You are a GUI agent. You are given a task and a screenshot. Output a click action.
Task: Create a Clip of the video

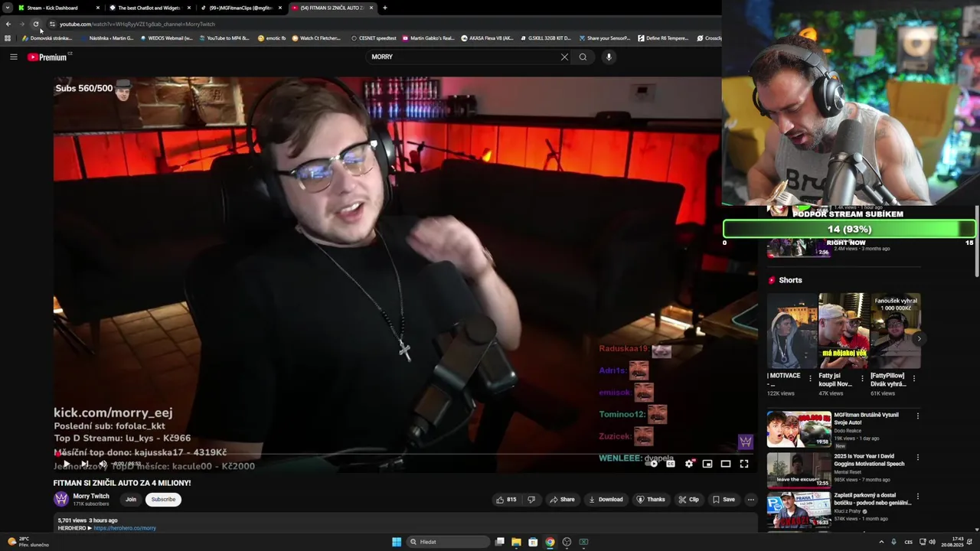pyautogui.click(x=688, y=500)
